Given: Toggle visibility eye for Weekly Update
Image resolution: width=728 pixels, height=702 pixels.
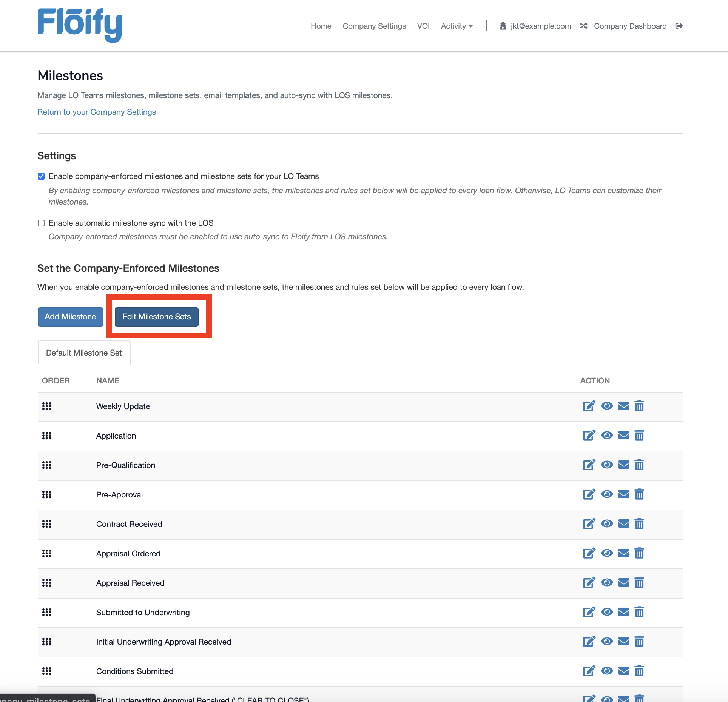Looking at the screenshot, I should (x=606, y=406).
